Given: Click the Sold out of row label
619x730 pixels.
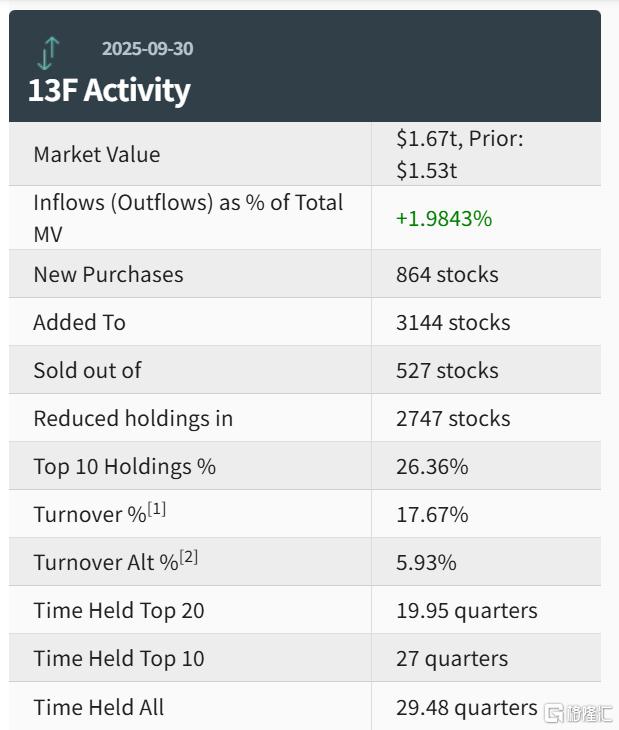Looking at the screenshot, I should pos(87,370).
